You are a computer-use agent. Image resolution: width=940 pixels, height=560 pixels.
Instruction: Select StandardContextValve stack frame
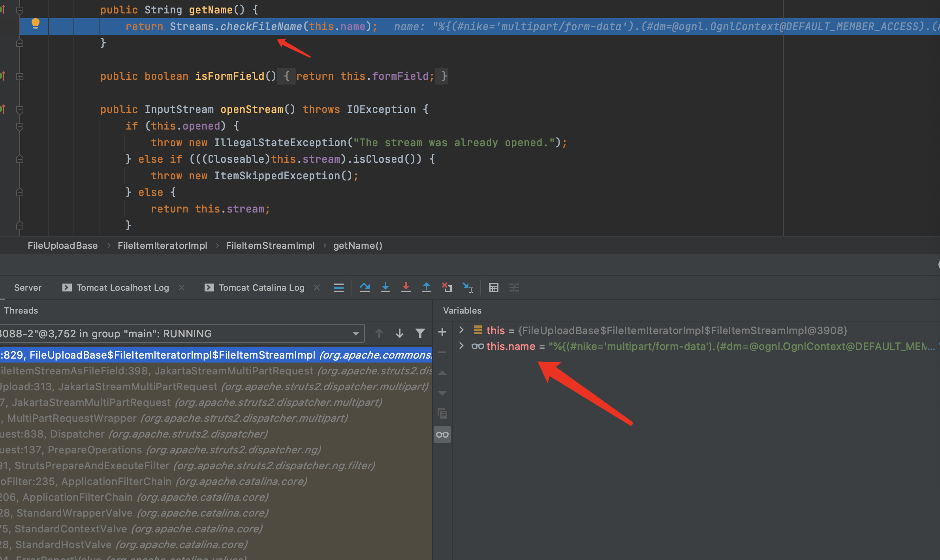coord(216,529)
